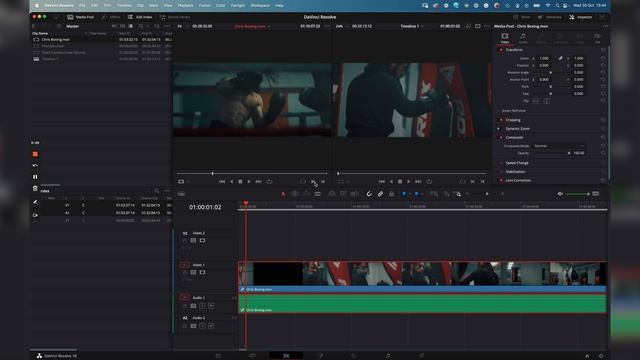Screen dimensions: 640x360
Task: Switch to File tab in Inspector
Action: pyautogui.click(x=598, y=38)
